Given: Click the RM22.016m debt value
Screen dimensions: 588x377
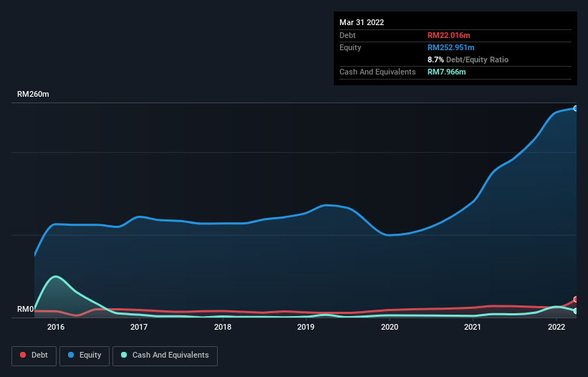Looking at the screenshot, I should tap(449, 35).
